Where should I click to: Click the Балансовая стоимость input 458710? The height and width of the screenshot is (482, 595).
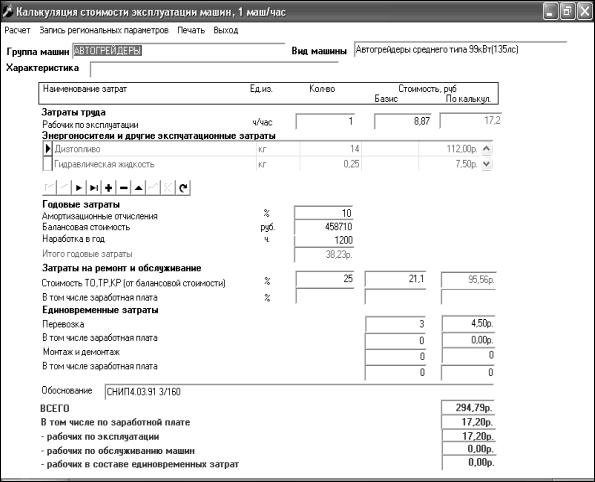[x=324, y=227]
